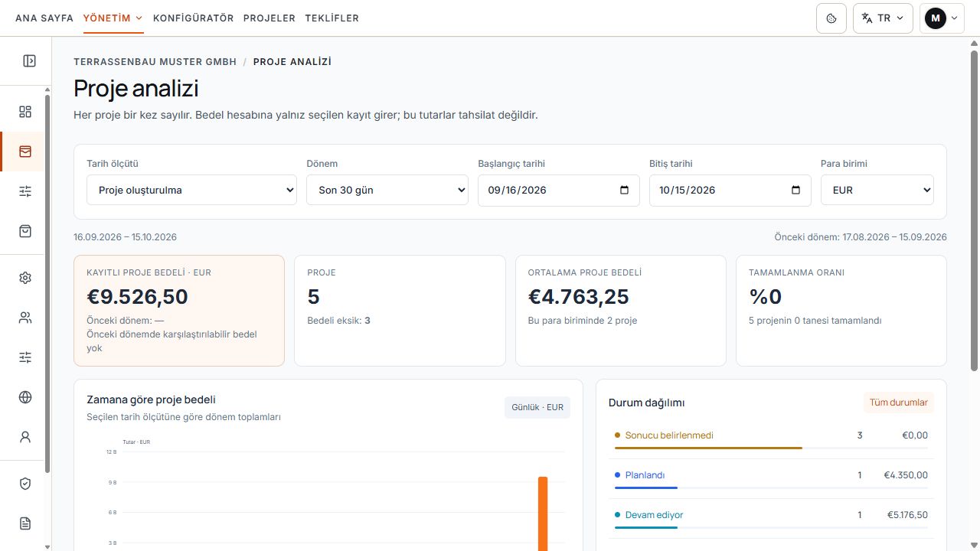
Task: Open the shield checkmark icon in sidebar
Action: coord(25,484)
